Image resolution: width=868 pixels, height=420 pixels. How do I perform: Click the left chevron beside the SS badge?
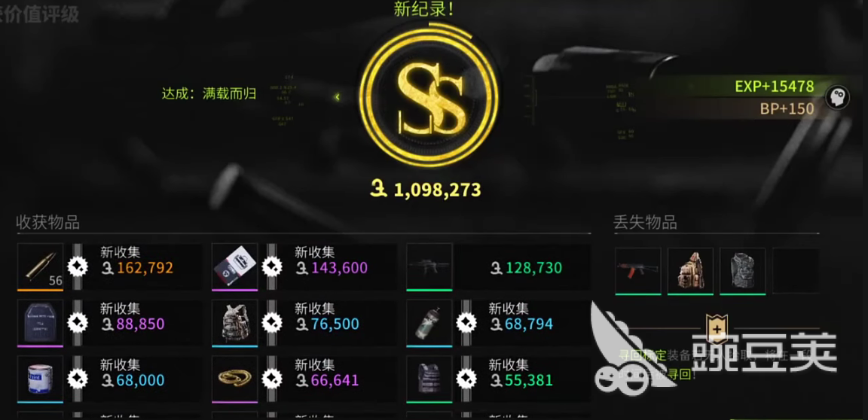point(337,97)
